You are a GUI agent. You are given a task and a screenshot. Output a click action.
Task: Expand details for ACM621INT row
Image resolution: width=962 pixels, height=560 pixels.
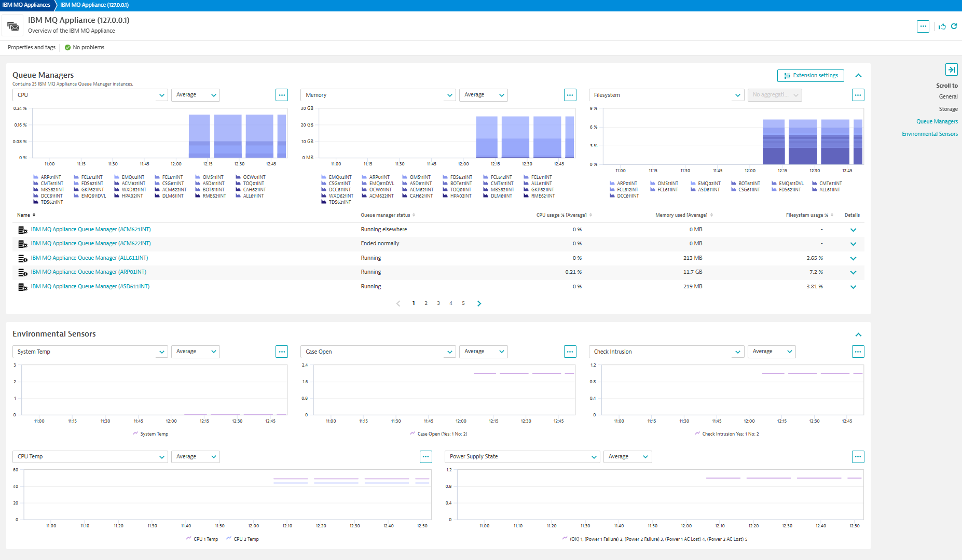853,230
